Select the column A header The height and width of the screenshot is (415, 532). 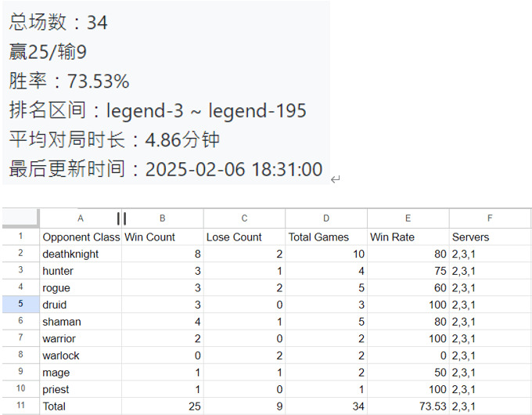tap(81, 218)
